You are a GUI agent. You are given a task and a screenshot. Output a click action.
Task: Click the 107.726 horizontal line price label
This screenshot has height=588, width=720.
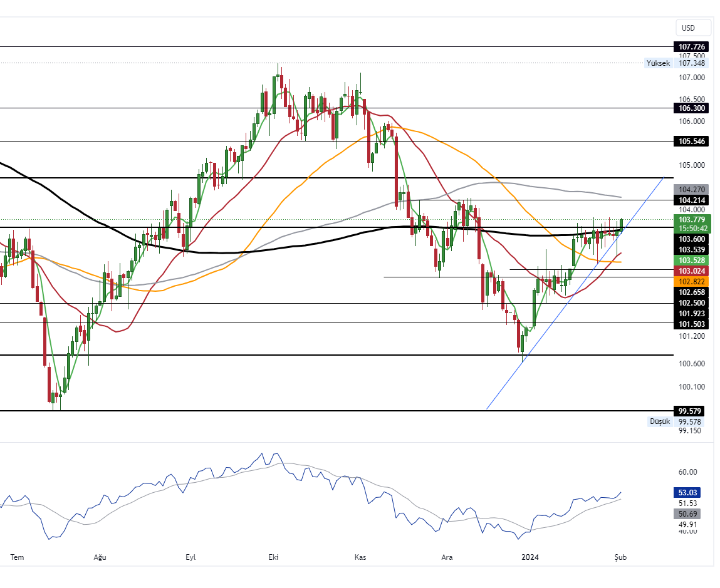point(692,47)
